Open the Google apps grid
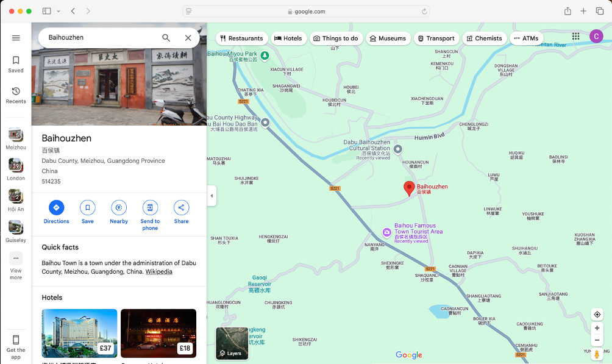The width and height of the screenshot is (612, 364). pos(575,37)
